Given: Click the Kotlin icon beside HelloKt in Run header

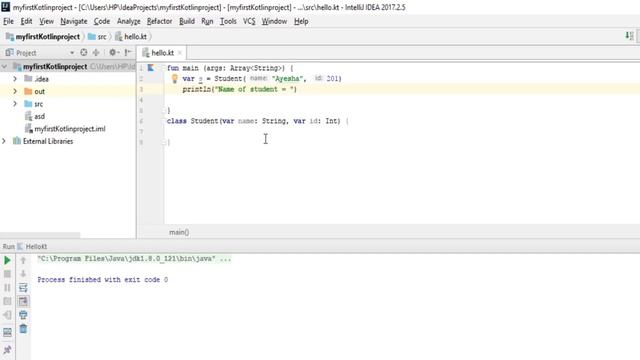Looking at the screenshot, I should point(20,247).
